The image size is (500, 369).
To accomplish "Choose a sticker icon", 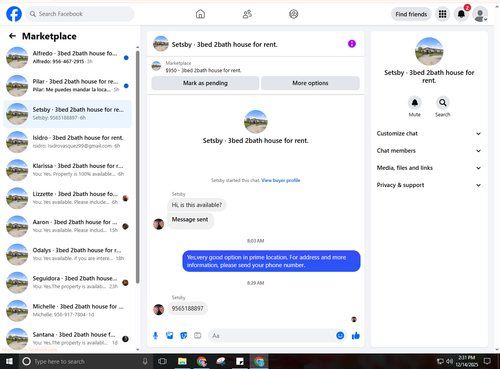I will pyautogui.click(x=184, y=336).
